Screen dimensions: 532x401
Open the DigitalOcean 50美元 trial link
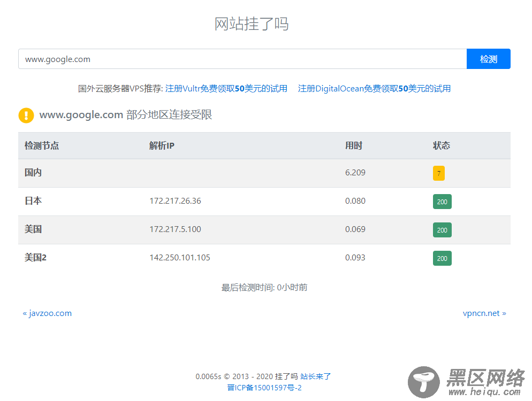(x=374, y=88)
